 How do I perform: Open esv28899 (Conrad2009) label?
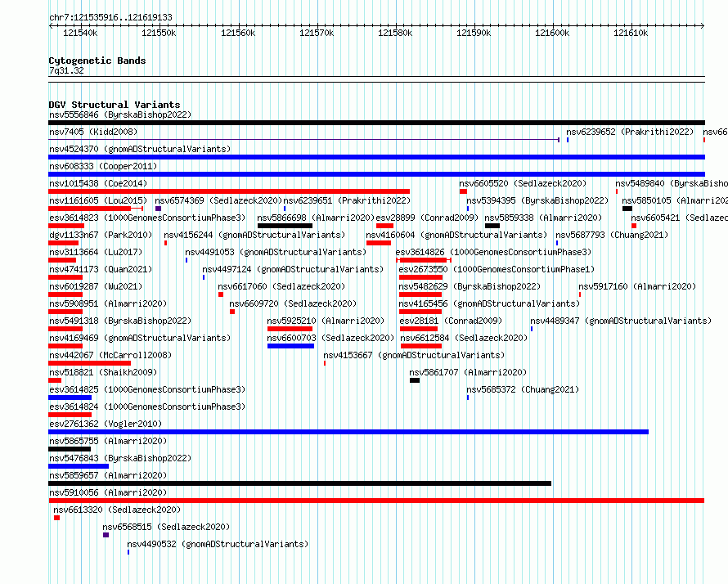click(x=427, y=218)
